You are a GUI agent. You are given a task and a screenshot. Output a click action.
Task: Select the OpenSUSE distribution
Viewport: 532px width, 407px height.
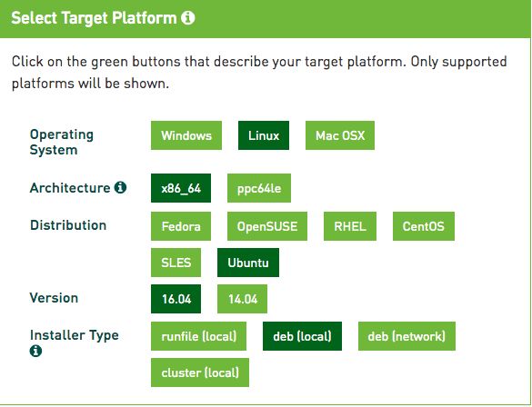[267, 226]
